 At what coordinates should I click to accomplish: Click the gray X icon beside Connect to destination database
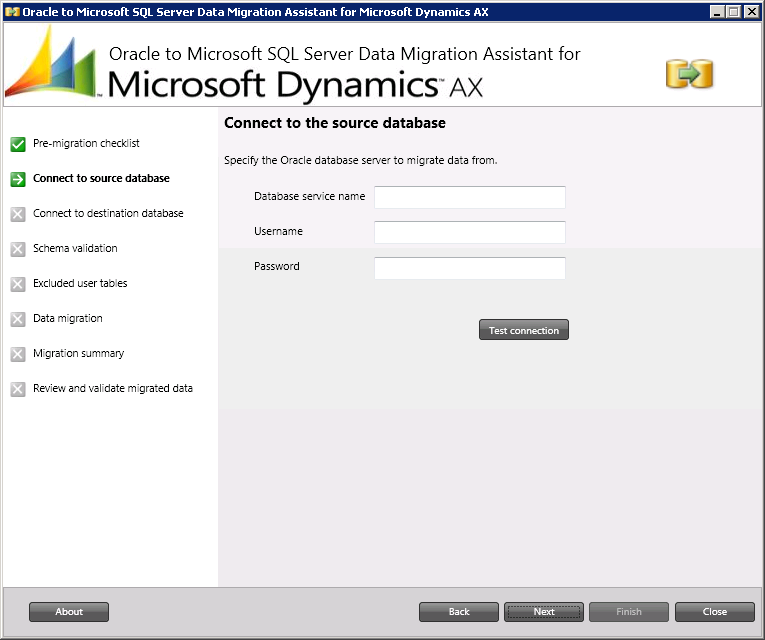point(18,214)
